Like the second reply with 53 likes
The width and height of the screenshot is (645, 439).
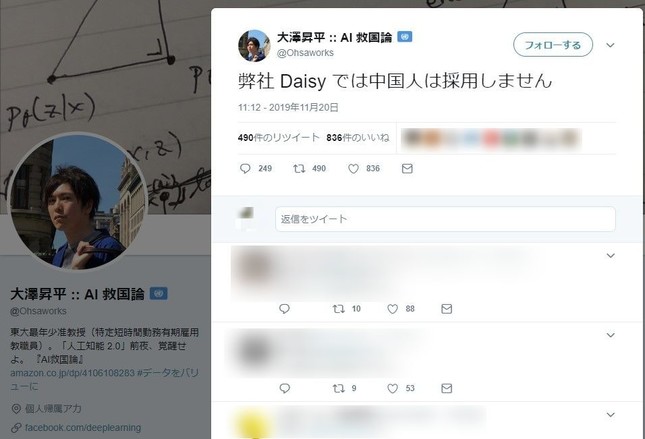pos(392,388)
